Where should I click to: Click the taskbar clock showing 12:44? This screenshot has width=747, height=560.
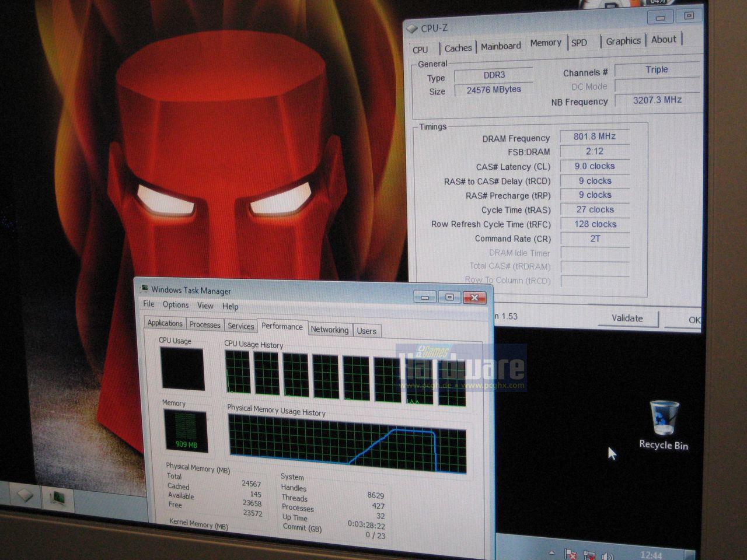click(651, 555)
